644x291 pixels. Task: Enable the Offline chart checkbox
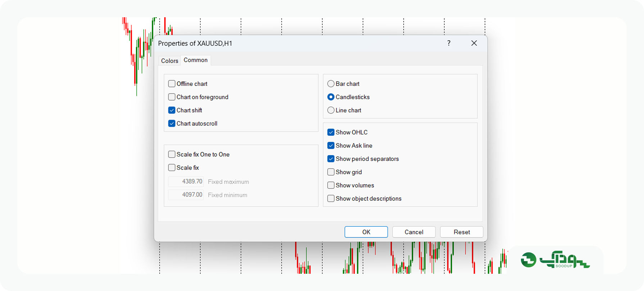(x=172, y=84)
